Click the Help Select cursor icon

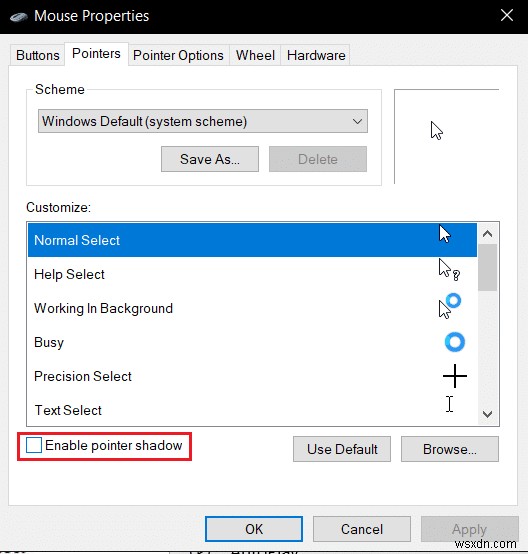pyautogui.click(x=449, y=270)
